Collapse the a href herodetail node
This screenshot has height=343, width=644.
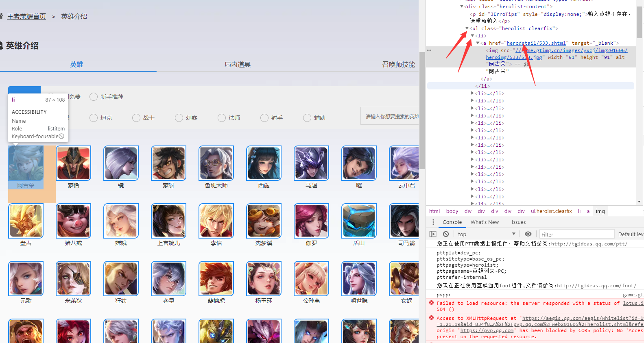478,43
